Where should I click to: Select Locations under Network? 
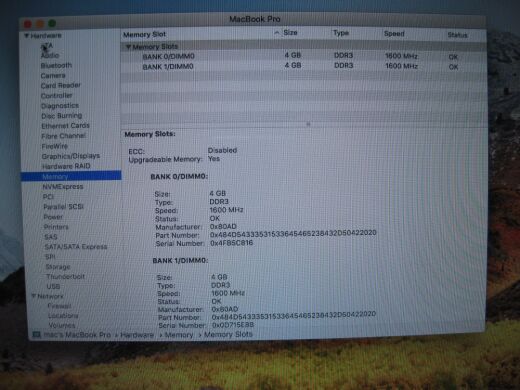pyautogui.click(x=63, y=315)
